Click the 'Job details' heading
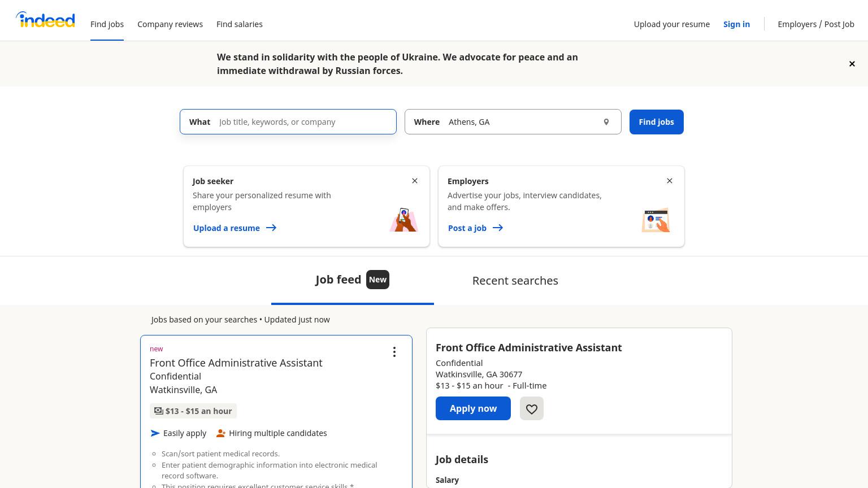868x488 pixels. coord(462,459)
